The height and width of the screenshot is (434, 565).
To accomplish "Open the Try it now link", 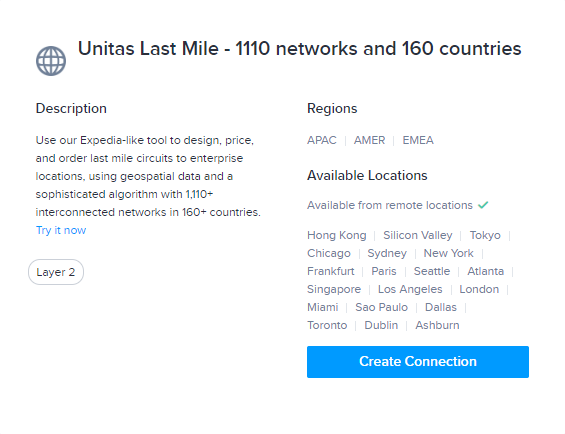I will coord(61,230).
